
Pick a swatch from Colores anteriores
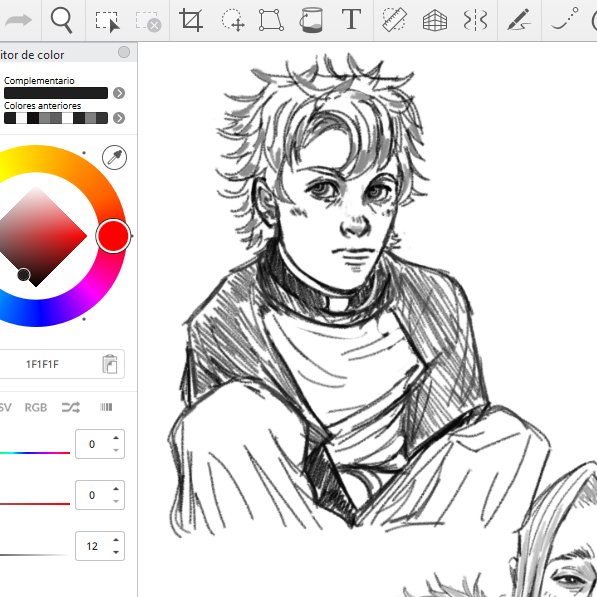(56, 118)
